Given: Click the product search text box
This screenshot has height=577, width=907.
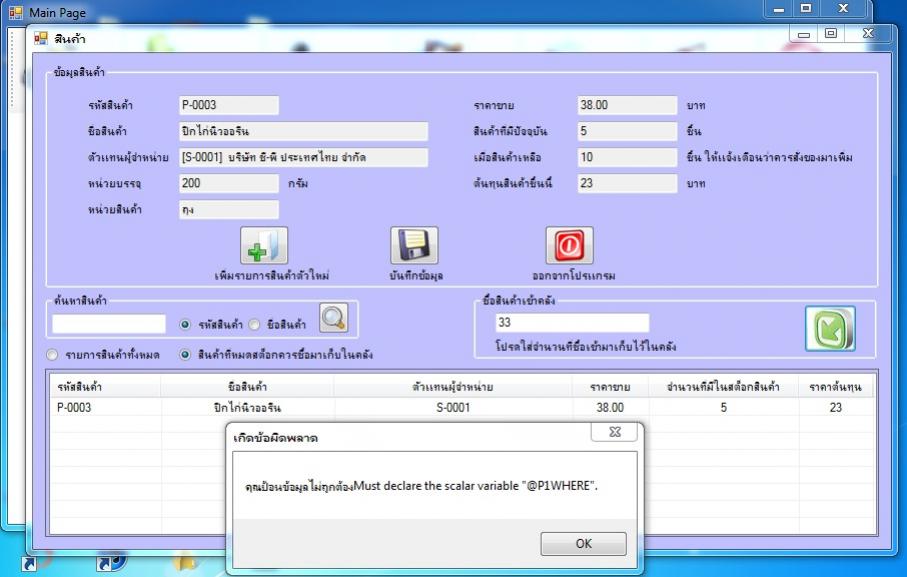Looking at the screenshot, I should point(109,324).
